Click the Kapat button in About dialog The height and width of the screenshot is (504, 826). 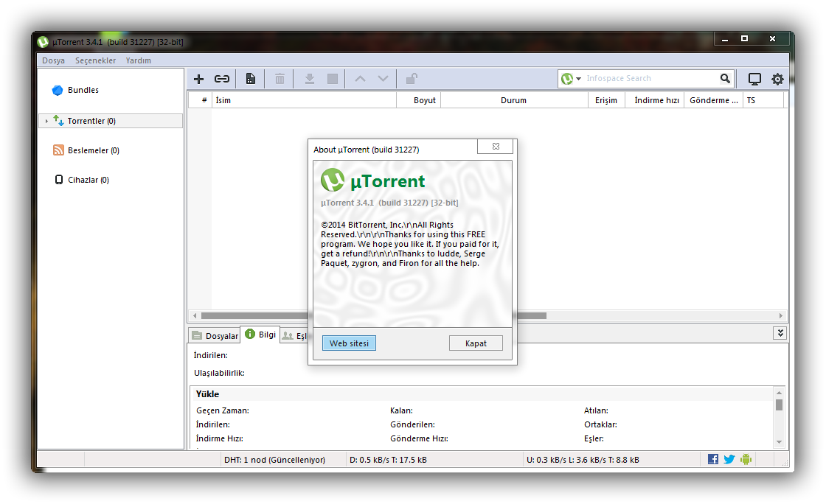click(476, 343)
